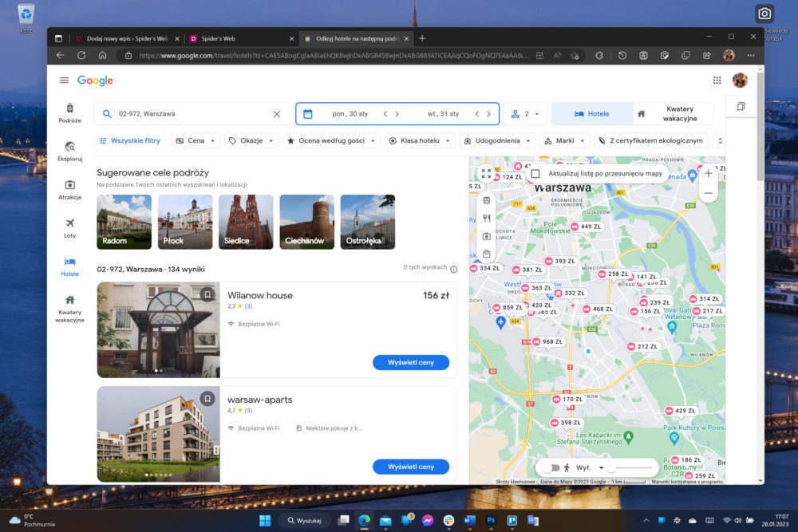Switch to Dodaj nowy wpis browser tab

[127, 38]
